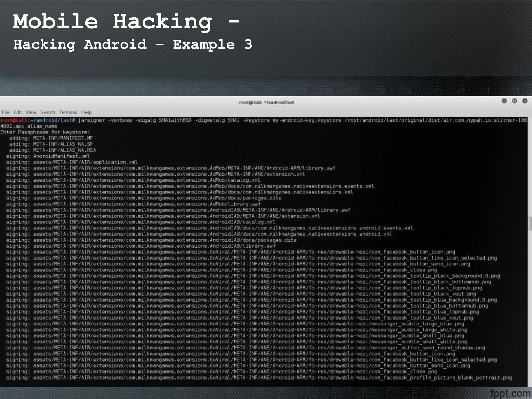
Task: Open the File menu in terminal
Action: tap(6, 112)
